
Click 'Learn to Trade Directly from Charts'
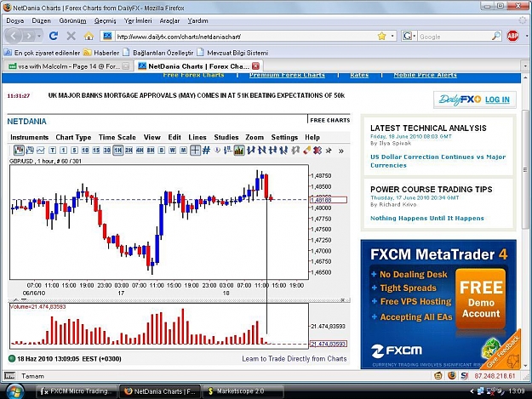(295, 359)
